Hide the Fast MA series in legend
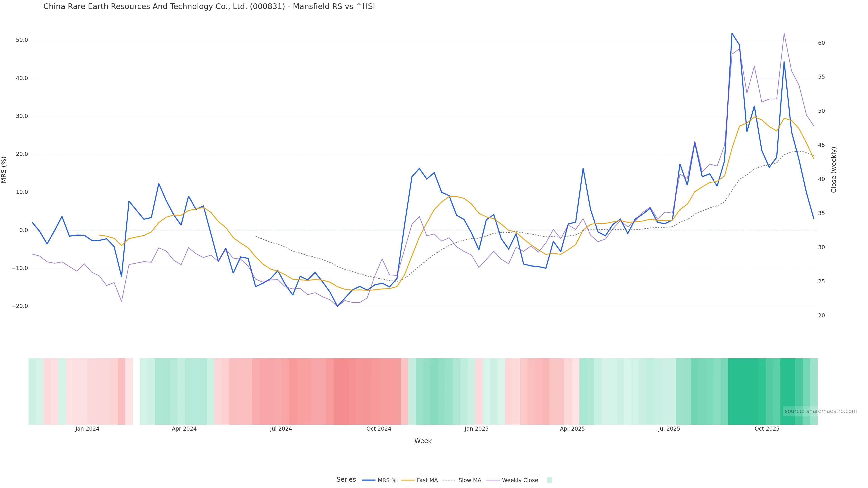Screen dimensions: 868x488 [427, 480]
